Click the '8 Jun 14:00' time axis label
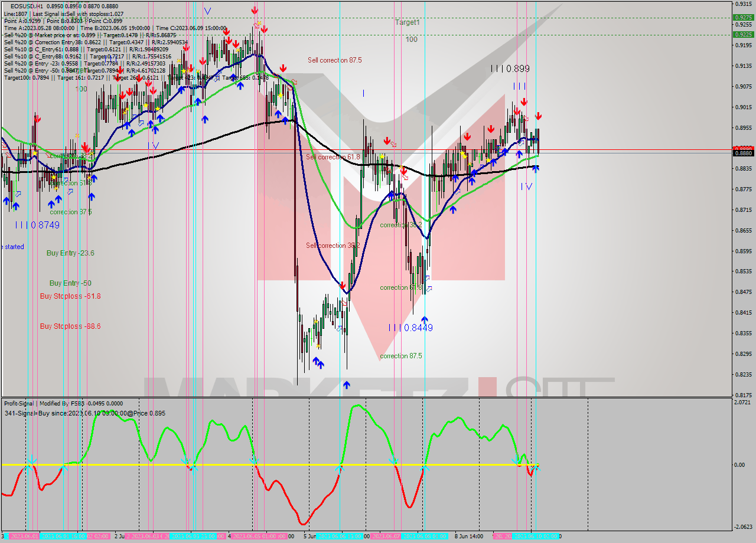The width and height of the screenshot is (756, 543). 470,537
